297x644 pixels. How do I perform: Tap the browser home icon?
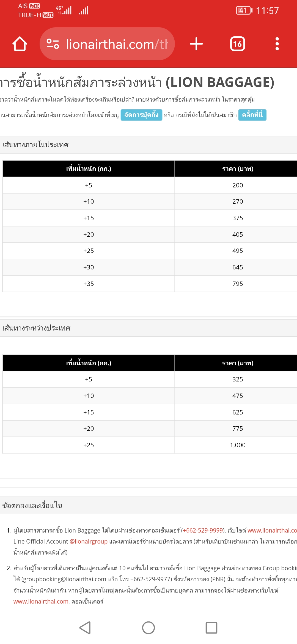click(20, 44)
